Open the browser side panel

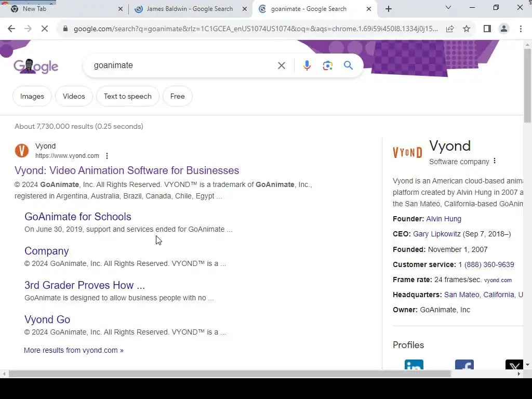coord(487,29)
